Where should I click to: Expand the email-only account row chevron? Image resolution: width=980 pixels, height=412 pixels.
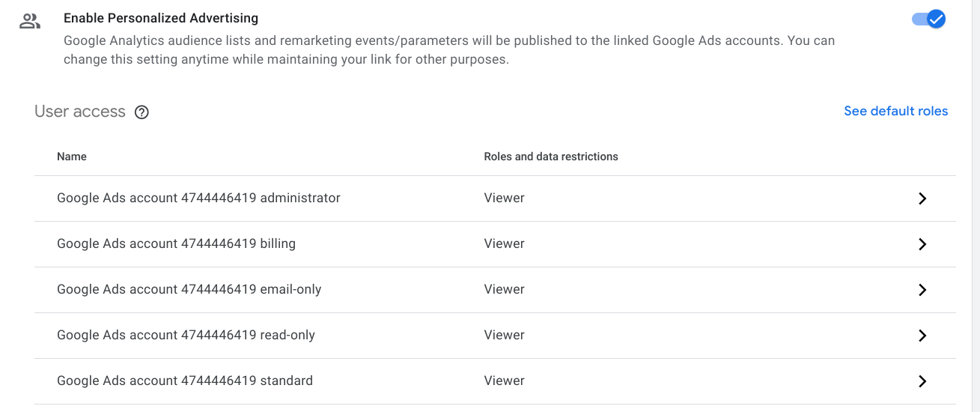922,290
